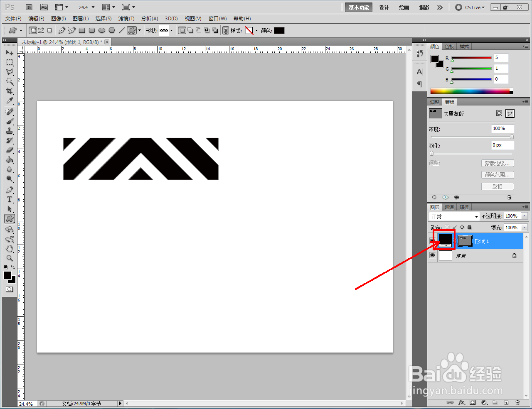This screenshot has width=532, height=409.
Task: Select the Horizontal Type tool
Action: [x=10, y=199]
